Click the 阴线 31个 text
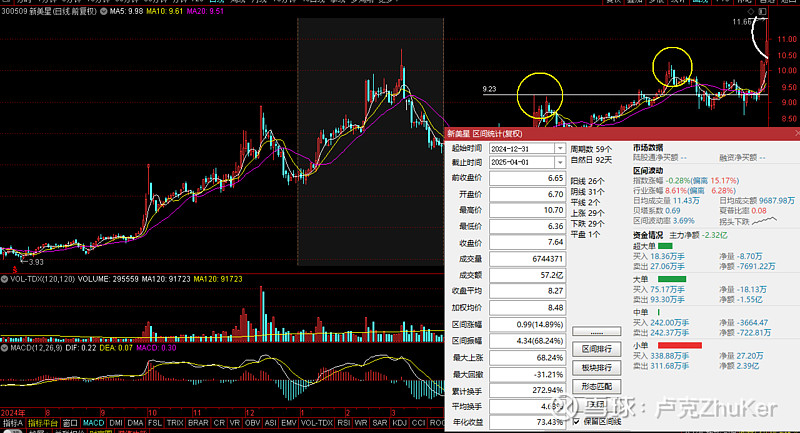The width and height of the screenshot is (800, 433). coord(588,192)
